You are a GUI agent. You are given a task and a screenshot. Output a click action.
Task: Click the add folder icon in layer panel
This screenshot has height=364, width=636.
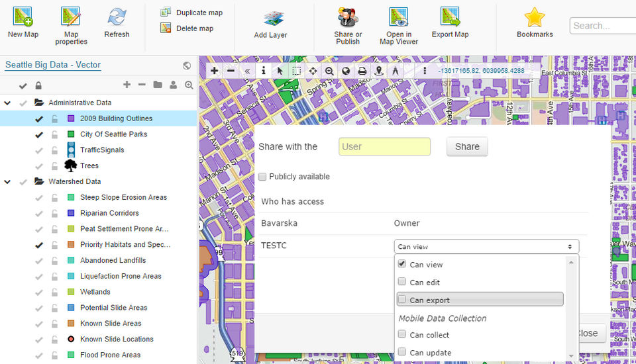[x=157, y=85]
